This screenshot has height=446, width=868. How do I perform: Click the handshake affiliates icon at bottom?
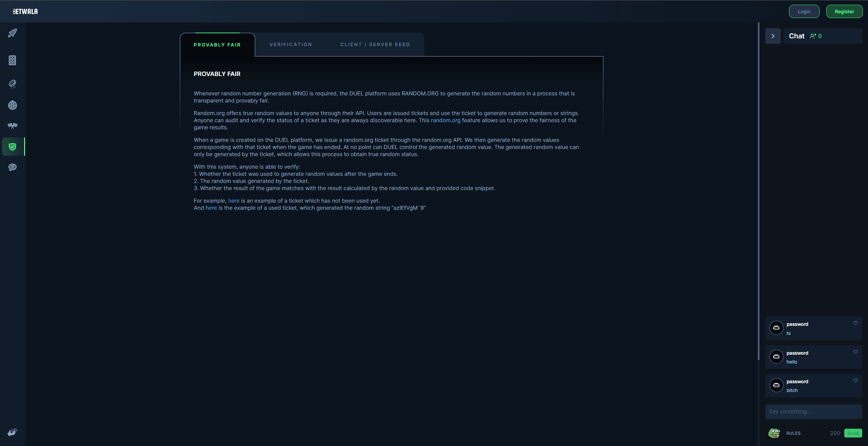(13, 432)
